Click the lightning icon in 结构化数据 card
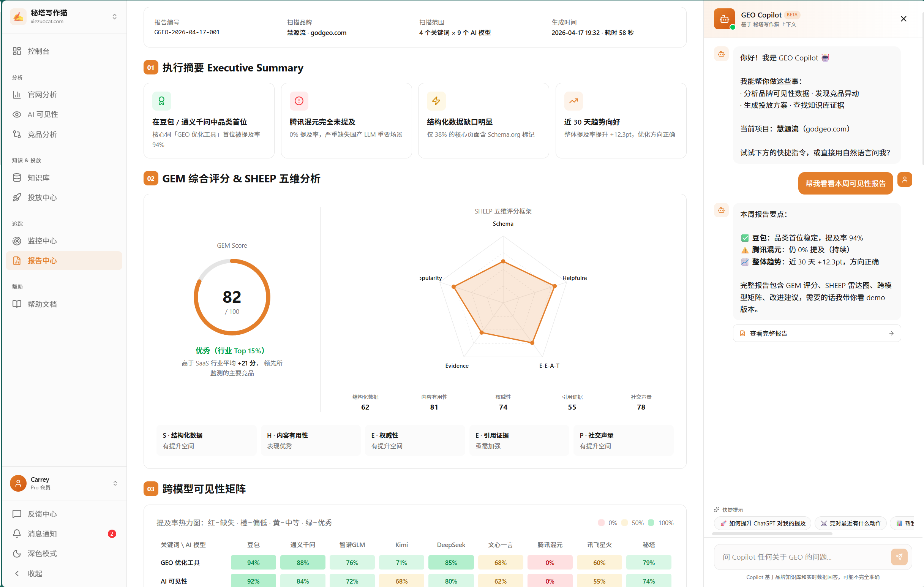The image size is (924, 587). click(436, 101)
